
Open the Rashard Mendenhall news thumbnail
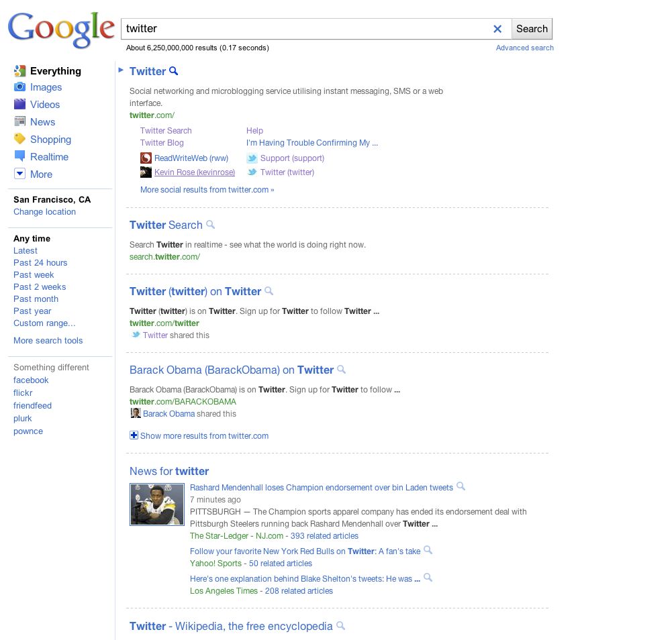[x=157, y=504]
